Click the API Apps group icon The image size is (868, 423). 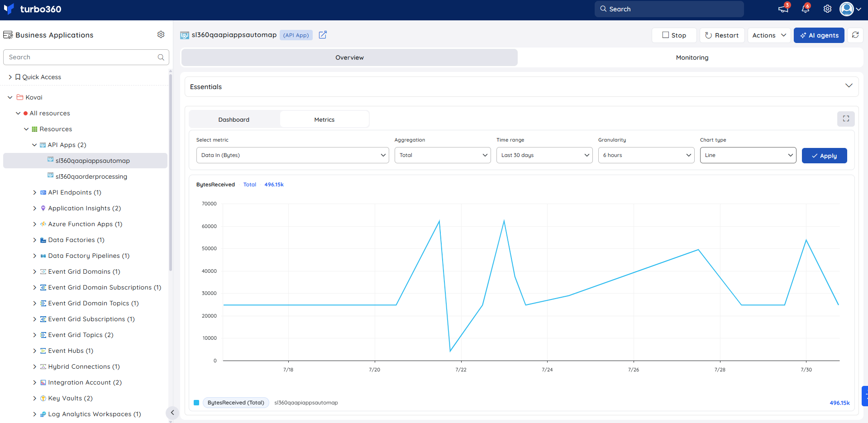point(43,145)
